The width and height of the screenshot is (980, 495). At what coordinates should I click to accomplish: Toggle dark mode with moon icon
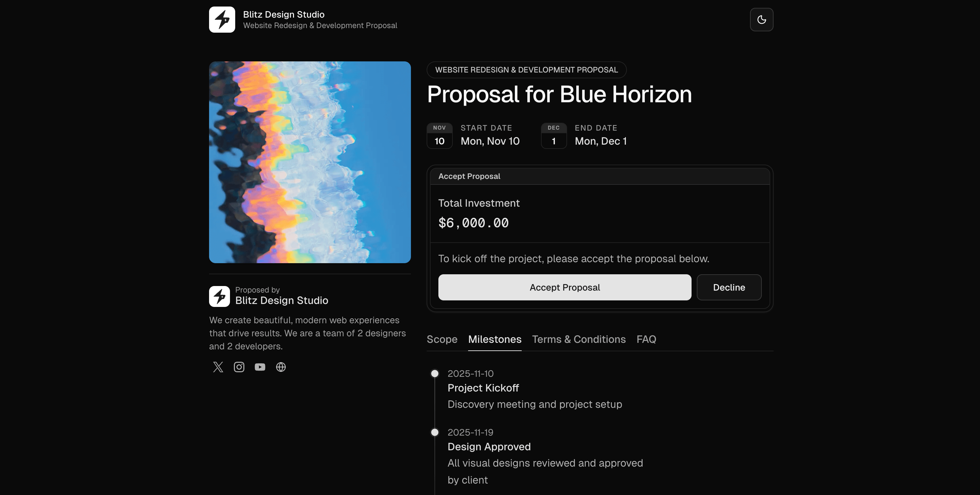click(761, 20)
